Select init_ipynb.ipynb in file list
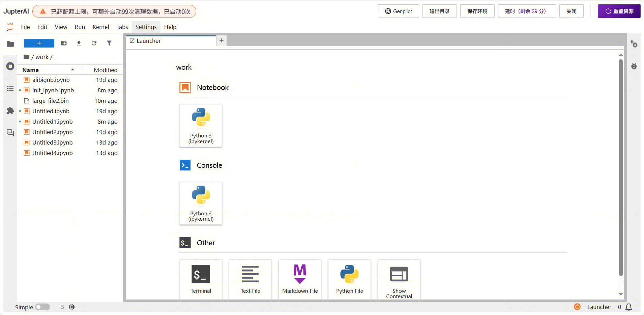 (70, 90)
